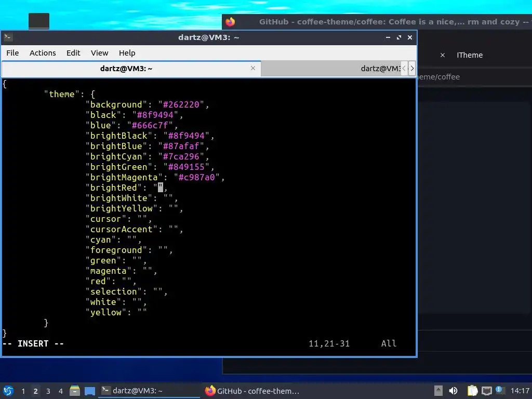Click the "cursorAccent" key
Image resolution: width=532 pixels, height=399 pixels.
pyautogui.click(x=122, y=229)
